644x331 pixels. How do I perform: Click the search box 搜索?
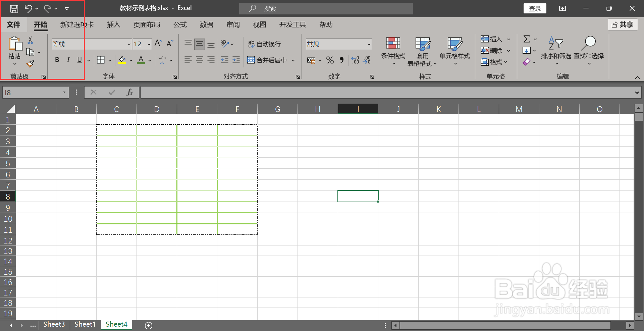(x=326, y=8)
